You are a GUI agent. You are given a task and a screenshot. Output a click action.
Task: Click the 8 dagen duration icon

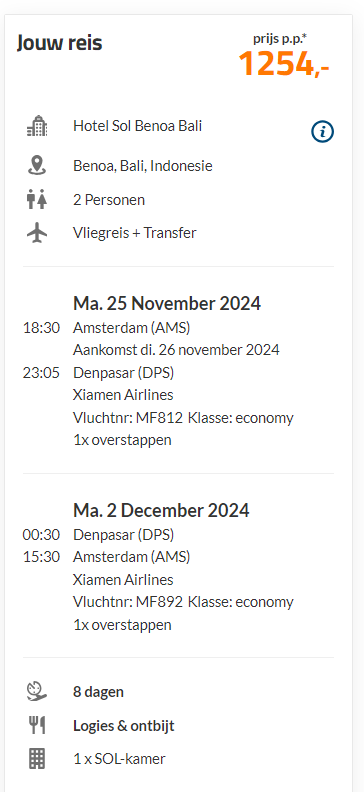(x=37, y=691)
